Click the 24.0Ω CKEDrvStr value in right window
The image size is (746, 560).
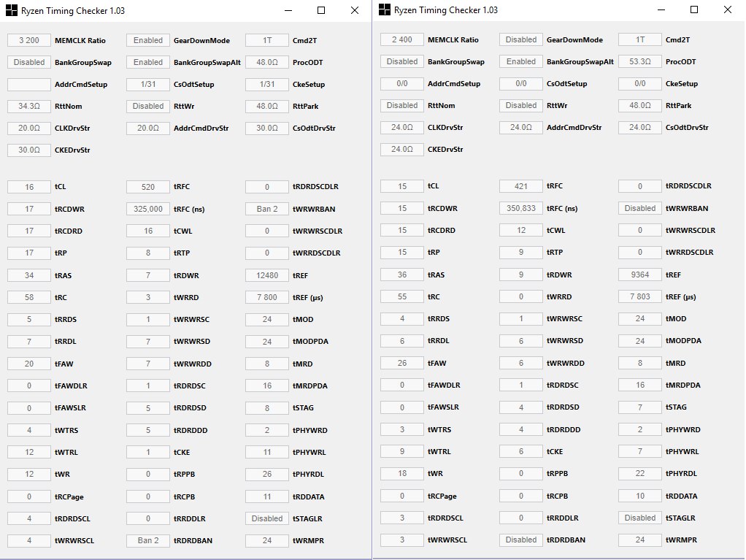[x=402, y=149]
